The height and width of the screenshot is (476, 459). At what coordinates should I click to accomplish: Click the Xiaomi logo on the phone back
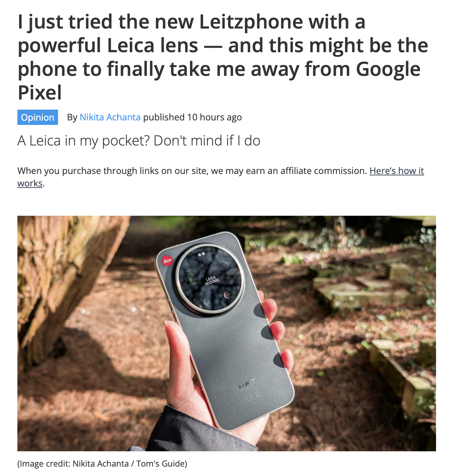point(248,383)
